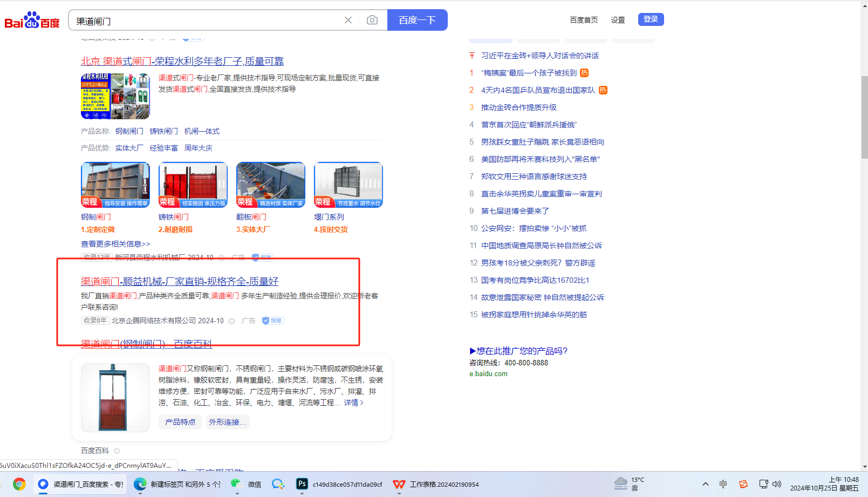Click the baike gate thumbnail image
The image size is (868, 497).
(x=115, y=398)
